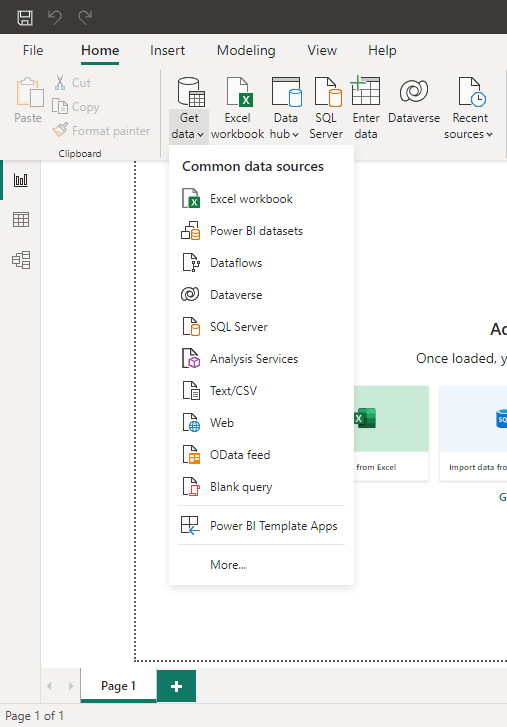Click the Import data from SQL card
The image size is (507, 727).
tap(473, 433)
